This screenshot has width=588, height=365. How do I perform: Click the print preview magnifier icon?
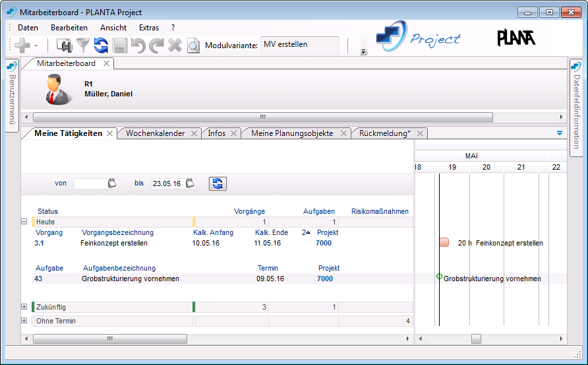point(193,46)
